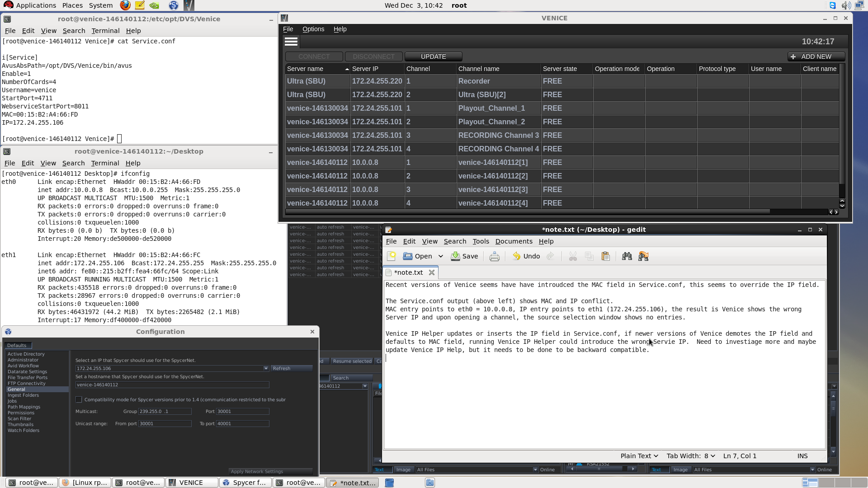Open the notes launcher in the top panel

click(x=140, y=5)
